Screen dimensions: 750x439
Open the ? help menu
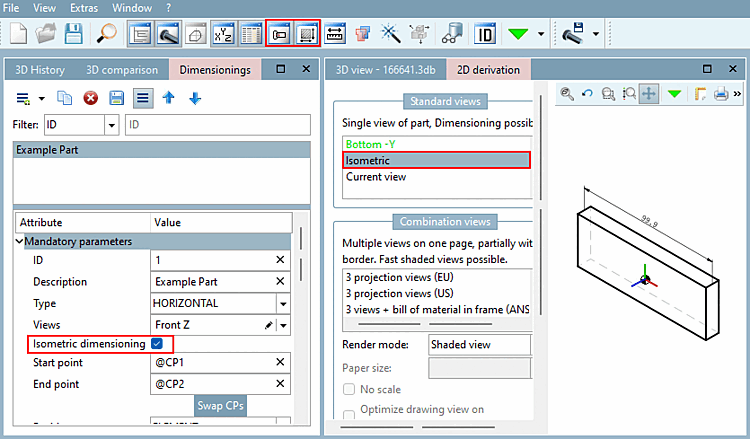pos(168,8)
